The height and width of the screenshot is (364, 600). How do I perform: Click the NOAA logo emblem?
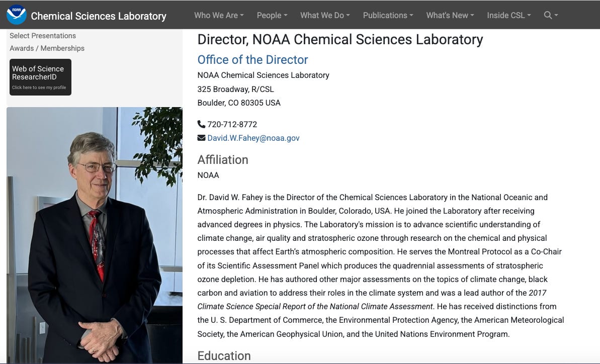(17, 15)
